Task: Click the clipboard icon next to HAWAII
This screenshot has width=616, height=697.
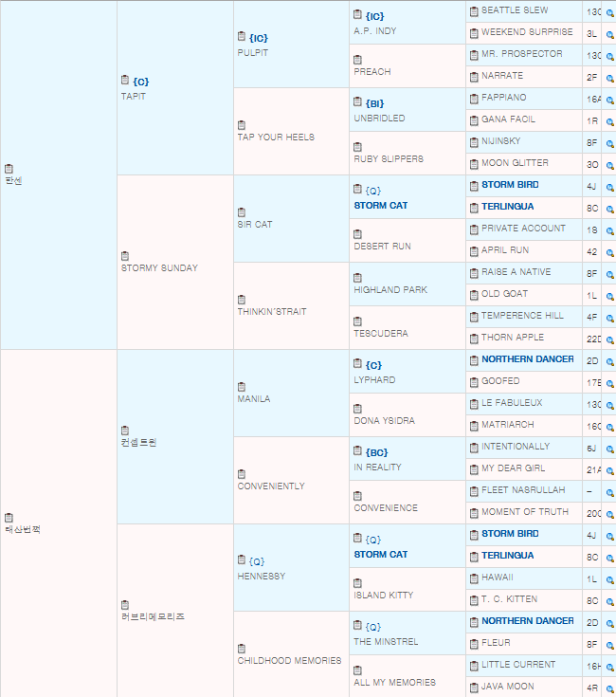Action: (474, 578)
